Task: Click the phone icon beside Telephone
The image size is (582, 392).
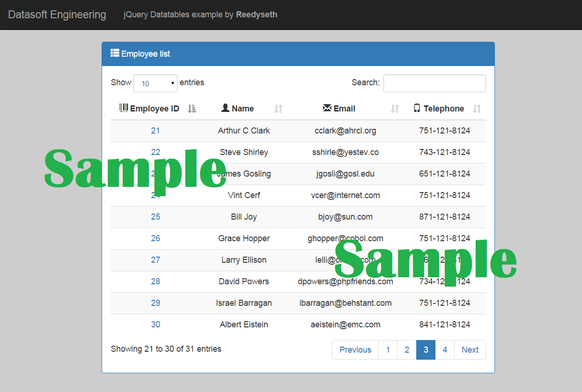Action: point(417,108)
